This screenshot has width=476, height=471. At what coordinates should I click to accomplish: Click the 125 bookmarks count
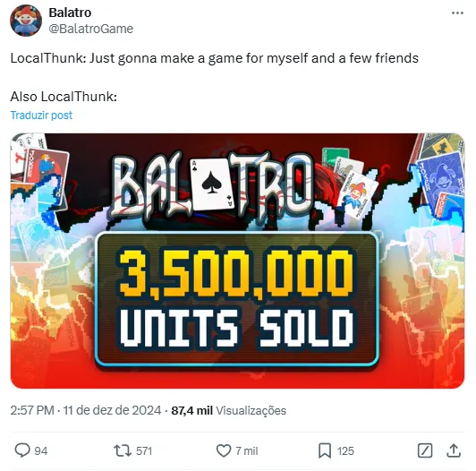coord(345,451)
